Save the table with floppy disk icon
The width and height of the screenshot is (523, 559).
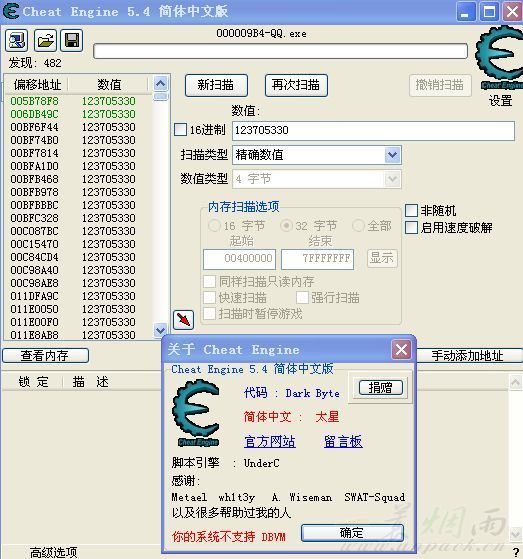click(x=72, y=40)
